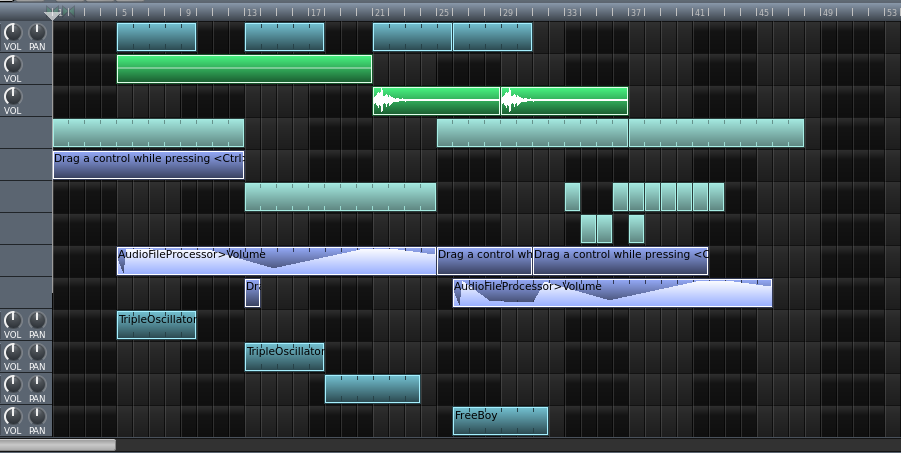Image resolution: width=901 pixels, height=453 pixels.
Task: Select top-track teal clip starting at bar 21
Action: (412, 37)
